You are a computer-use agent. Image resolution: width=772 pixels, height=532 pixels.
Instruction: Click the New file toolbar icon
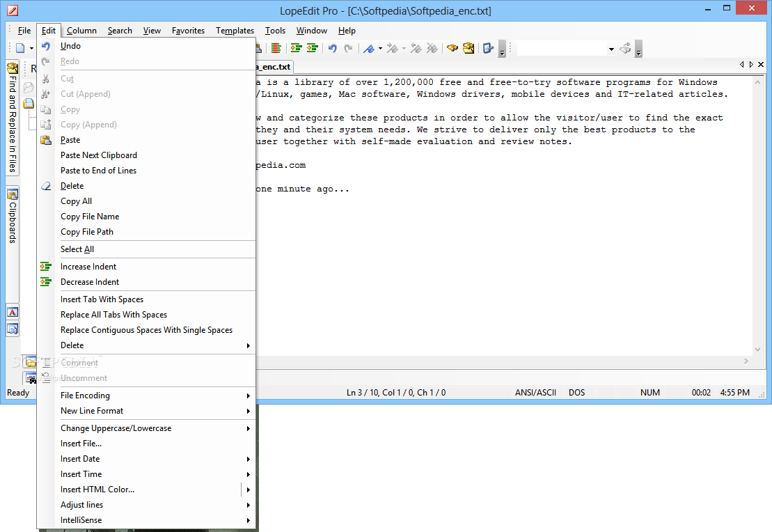point(20,48)
